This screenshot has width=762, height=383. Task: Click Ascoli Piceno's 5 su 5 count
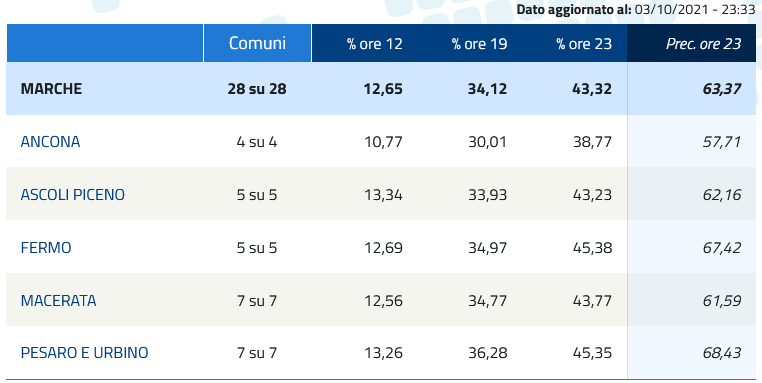[257, 194]
